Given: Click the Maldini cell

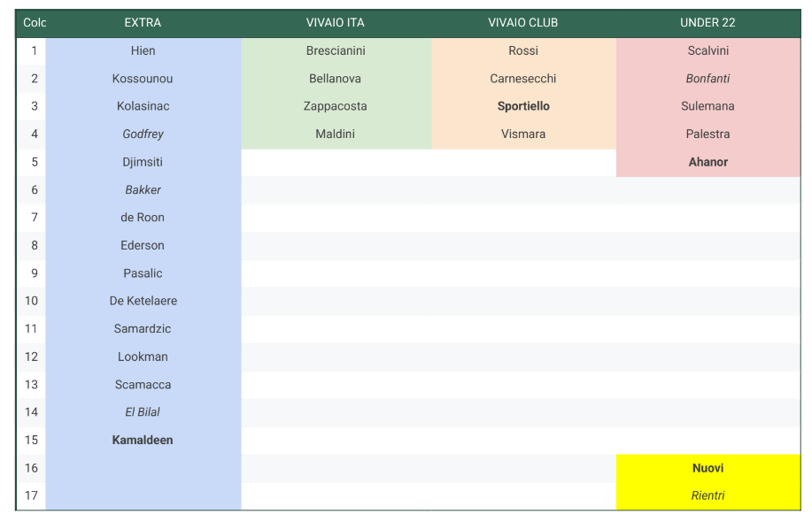Looking at the screenshot, I should tap(336, 134).
